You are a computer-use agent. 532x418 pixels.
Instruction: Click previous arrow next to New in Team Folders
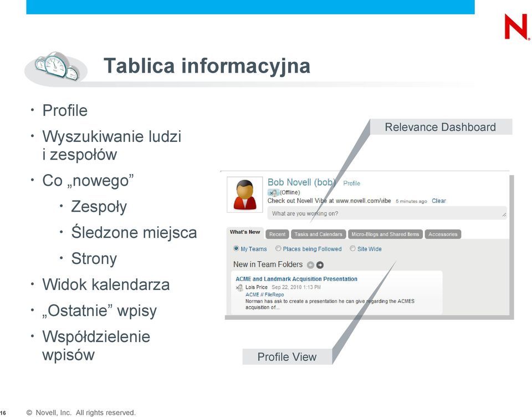310,265
